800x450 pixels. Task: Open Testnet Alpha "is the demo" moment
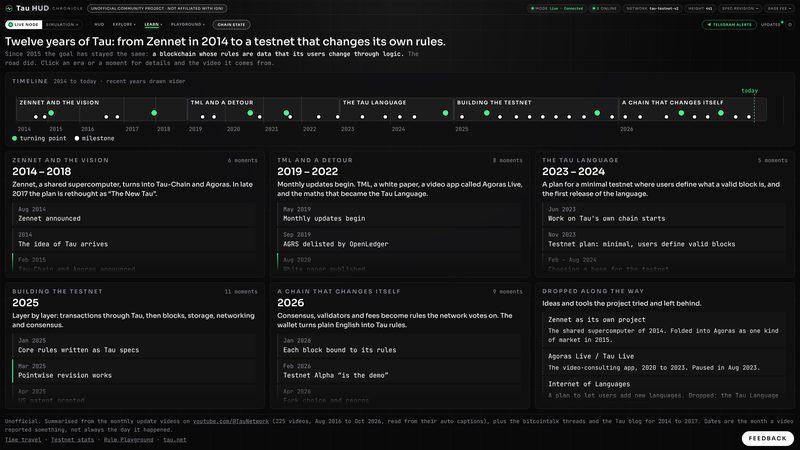tap(399, 371)
